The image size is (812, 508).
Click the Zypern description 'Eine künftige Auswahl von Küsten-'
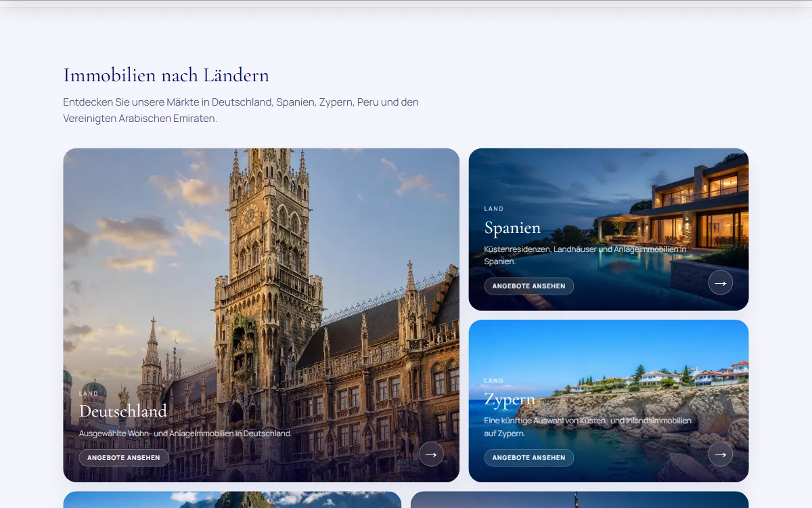(x=547, y=421)
